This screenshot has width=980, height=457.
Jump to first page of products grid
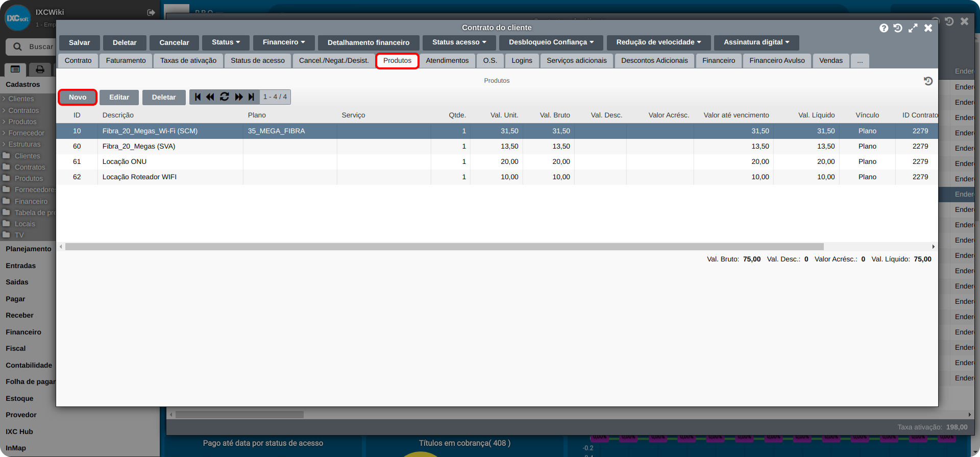(x=198, y=97)
